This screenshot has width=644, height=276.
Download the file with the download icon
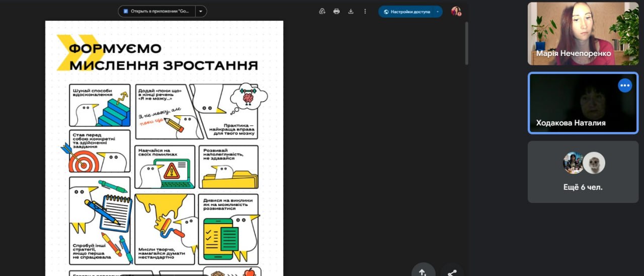(351, 11)
